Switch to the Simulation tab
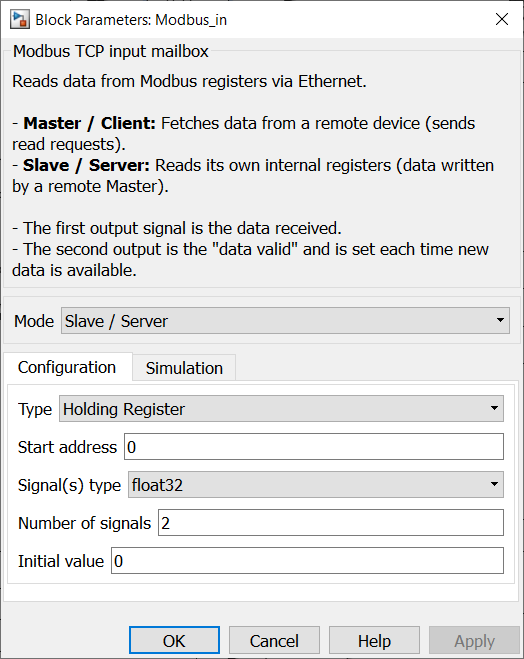The image size is (524, 659). pos(184,368)
